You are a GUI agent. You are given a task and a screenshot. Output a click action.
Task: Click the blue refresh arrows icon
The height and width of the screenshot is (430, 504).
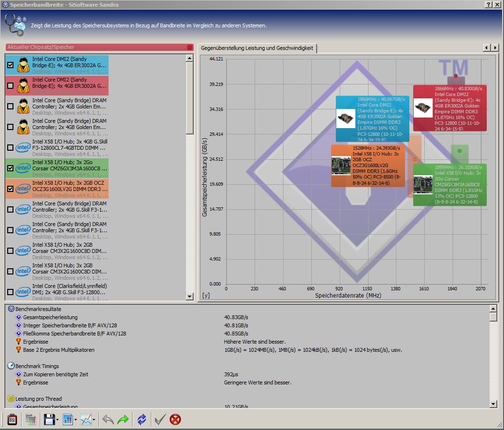click(x=142, y=419)
